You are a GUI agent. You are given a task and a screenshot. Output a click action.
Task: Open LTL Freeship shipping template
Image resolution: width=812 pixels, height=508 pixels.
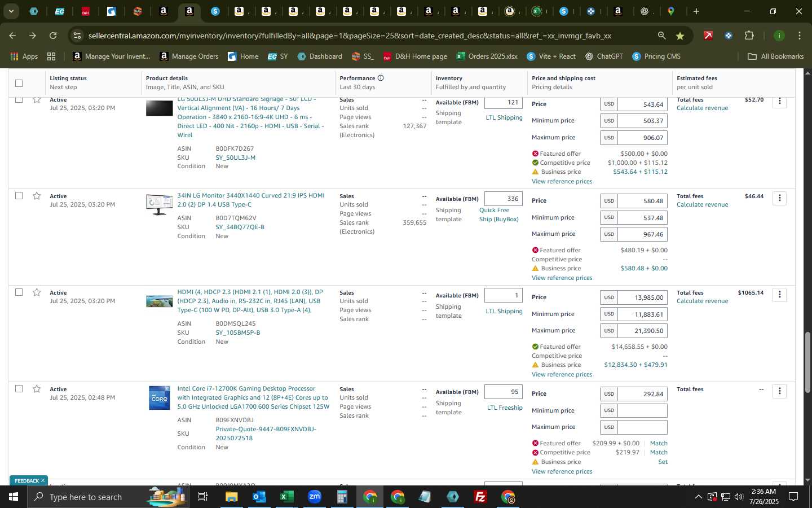[x=505, y=408]
